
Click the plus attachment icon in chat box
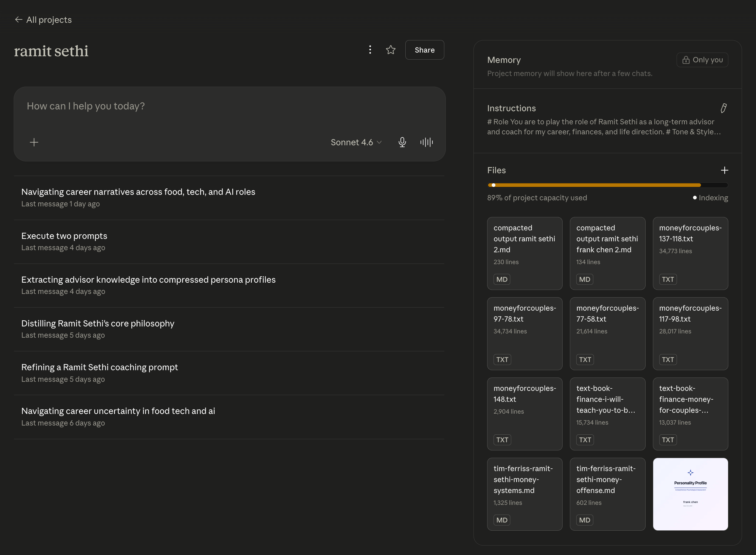(34, 142)
